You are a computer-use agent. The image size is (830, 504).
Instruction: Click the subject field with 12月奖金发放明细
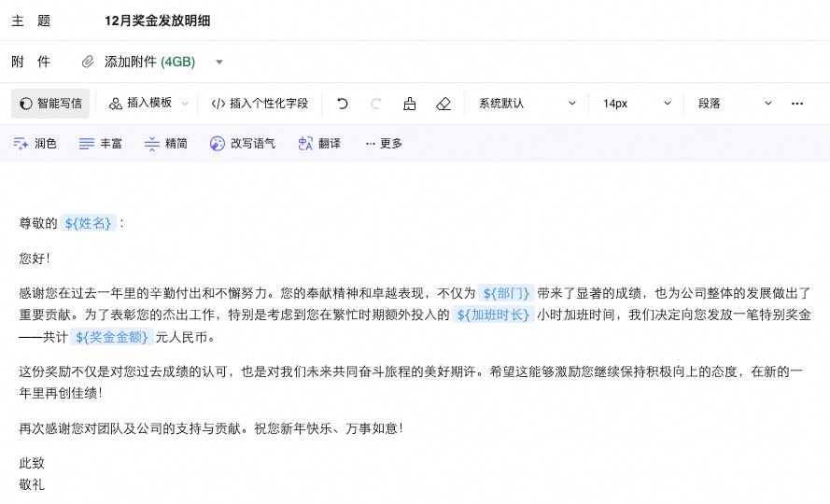(x=373, y=21)
